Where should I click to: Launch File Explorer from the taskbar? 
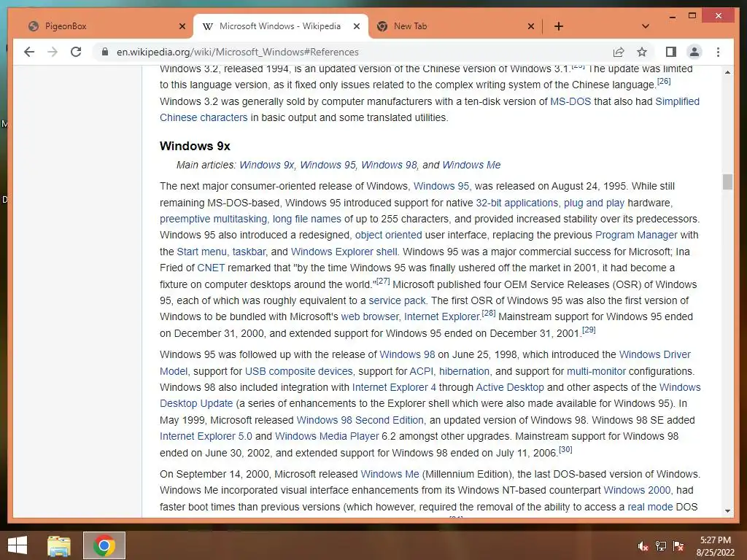(59, 545)
